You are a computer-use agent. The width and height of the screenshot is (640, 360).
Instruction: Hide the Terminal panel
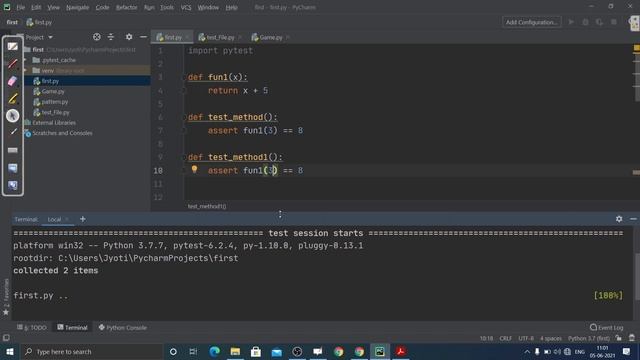(x=633, y=219)
